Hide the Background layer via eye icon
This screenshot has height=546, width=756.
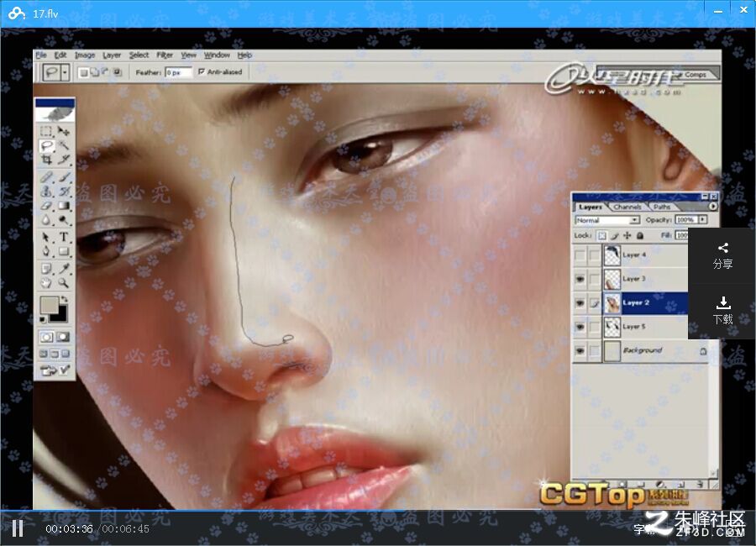[580, 350]
